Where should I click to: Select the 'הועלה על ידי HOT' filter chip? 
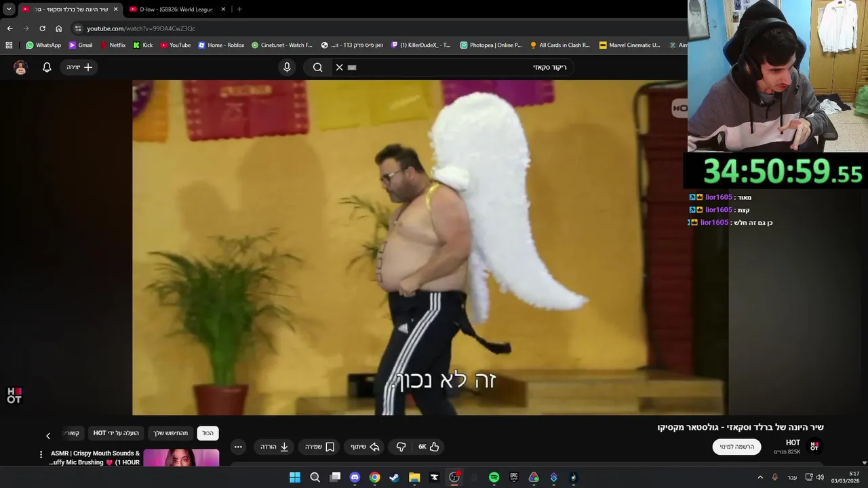pyautogui.click(x=116, y=433)
